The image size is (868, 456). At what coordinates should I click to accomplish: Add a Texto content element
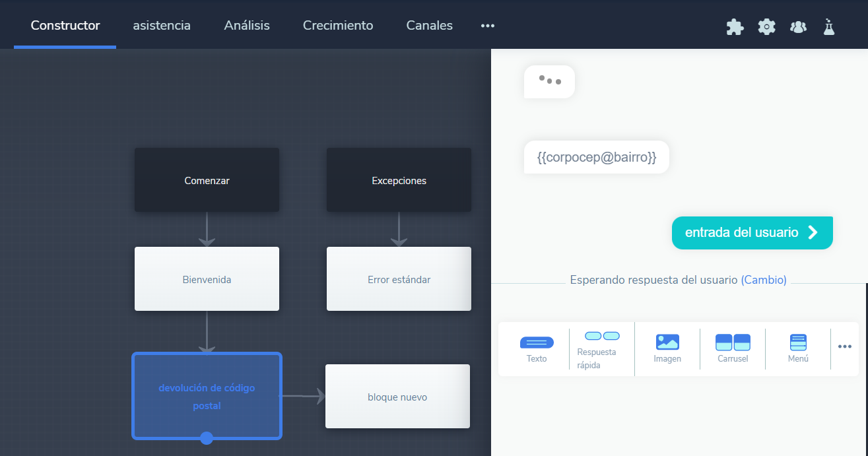point(537,349)
